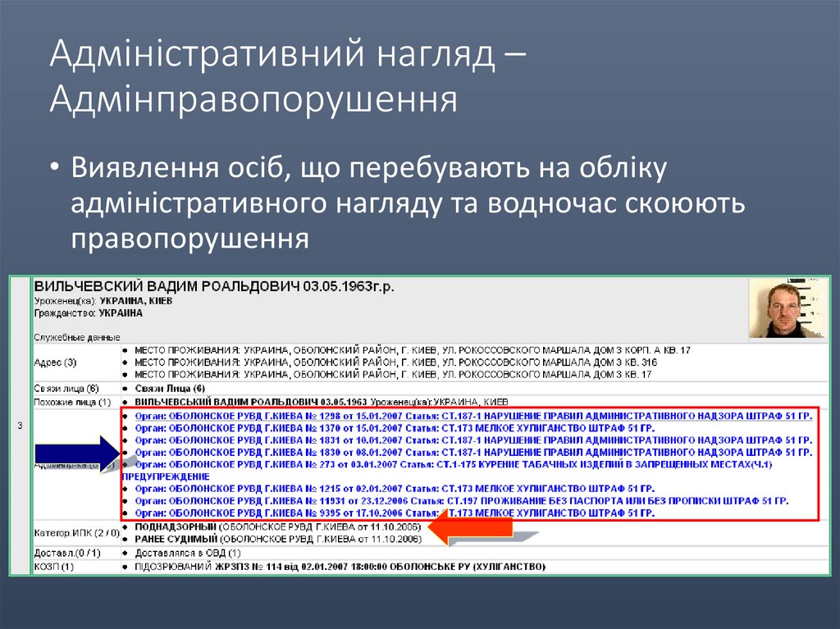Viewport: 840px width, 629px height.
Task: Click the 'Доставл.(0 / 1)' row label
Action: (67, 554)
